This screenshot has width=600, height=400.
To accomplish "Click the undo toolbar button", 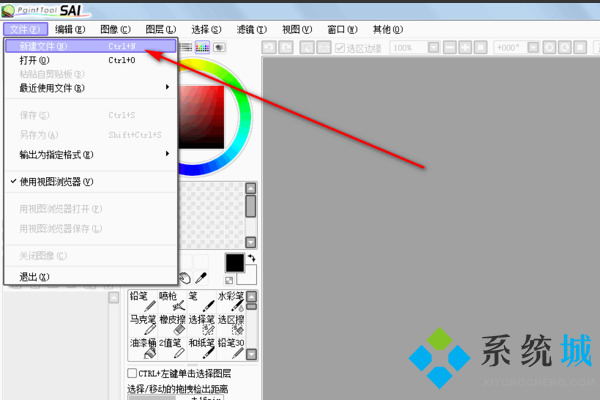I will pos(269,47).
